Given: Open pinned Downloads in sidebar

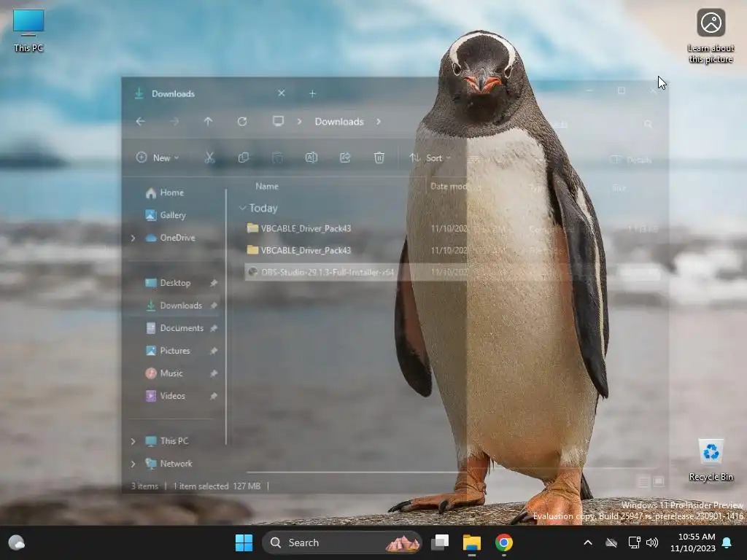Looking at the screenshot, I should tap(174, 306).
